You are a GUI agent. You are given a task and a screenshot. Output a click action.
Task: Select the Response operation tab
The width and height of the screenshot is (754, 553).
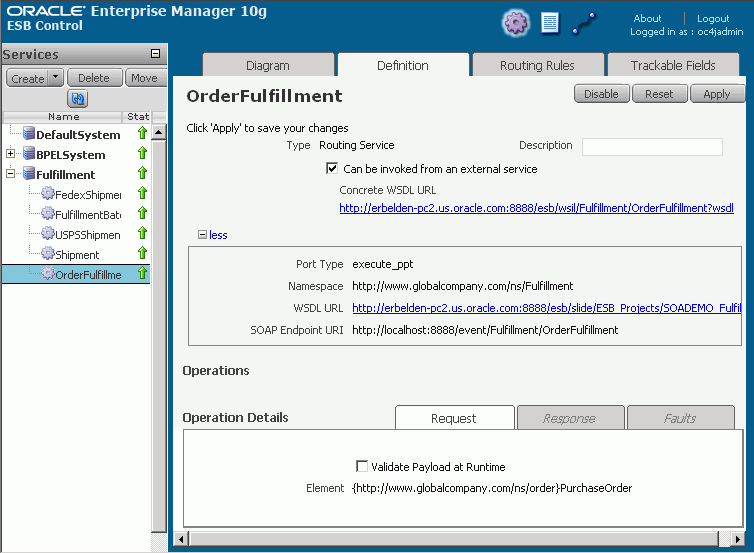[x=570, y=418]
